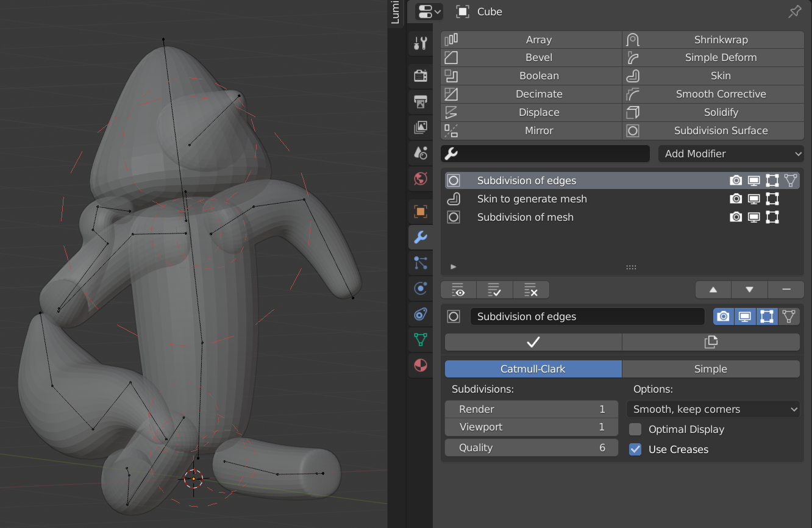Open the Render properties tab

[x=420, y=76]
